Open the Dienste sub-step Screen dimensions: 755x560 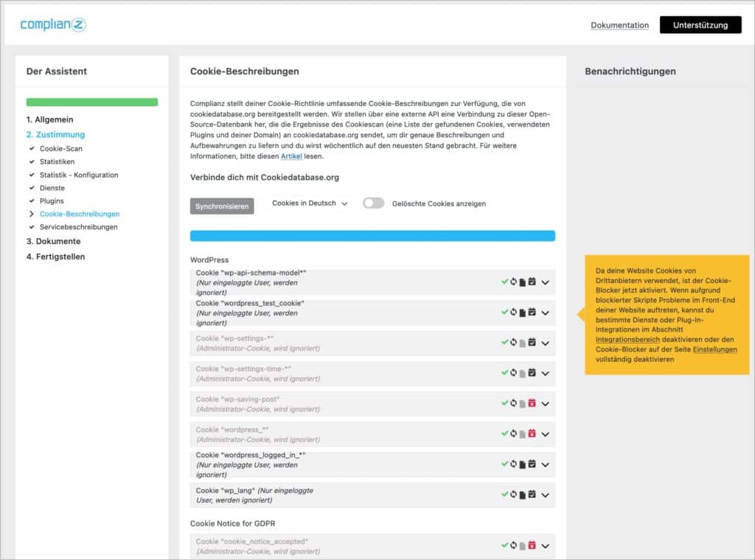(x=52, y=188)
